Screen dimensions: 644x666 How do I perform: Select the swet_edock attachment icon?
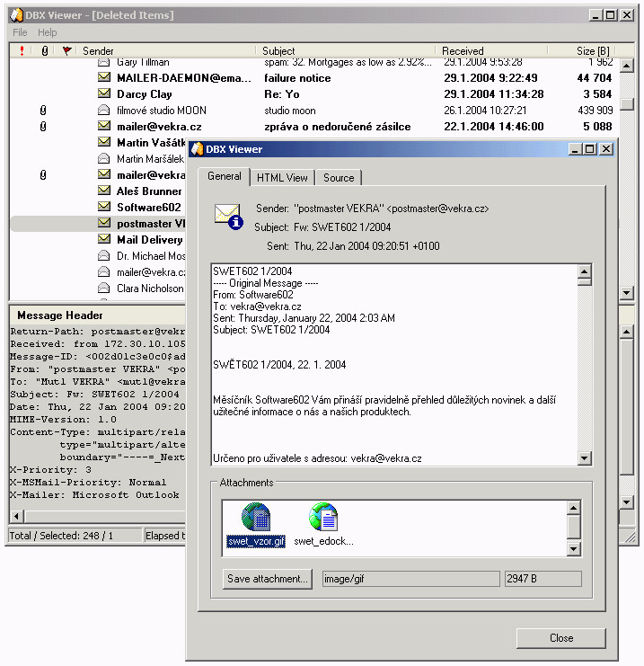[323, 517]
